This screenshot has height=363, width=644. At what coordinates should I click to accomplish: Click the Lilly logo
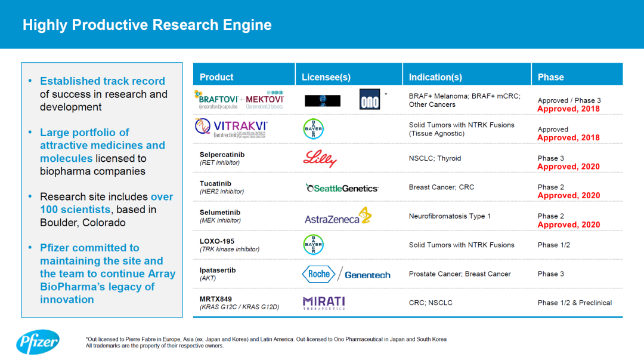click(x=320, y=158)
